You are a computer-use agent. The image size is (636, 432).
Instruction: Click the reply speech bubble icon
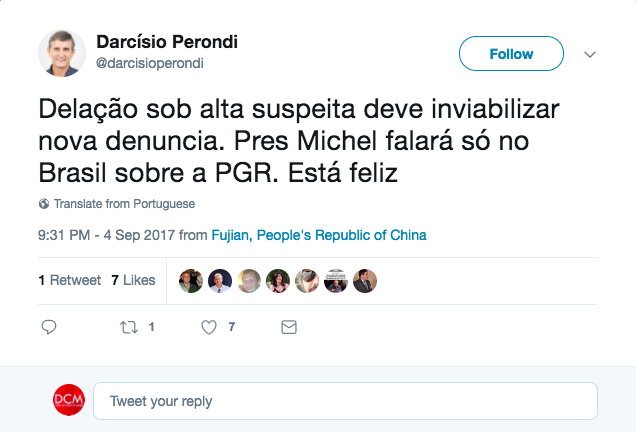tap(48, 327)
